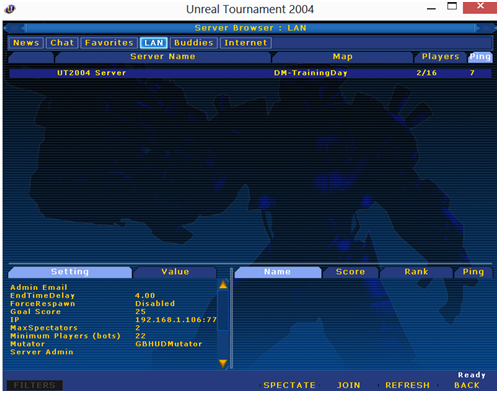Click the settings list scrollbar thumb
Image resolution: width=499 pixels, height=393 pixels.
point(223,310)
